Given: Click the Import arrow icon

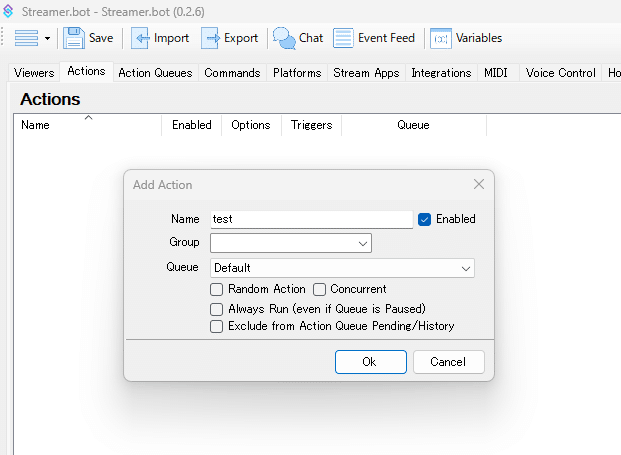Looking at the screenshot, I should [139, 38].
